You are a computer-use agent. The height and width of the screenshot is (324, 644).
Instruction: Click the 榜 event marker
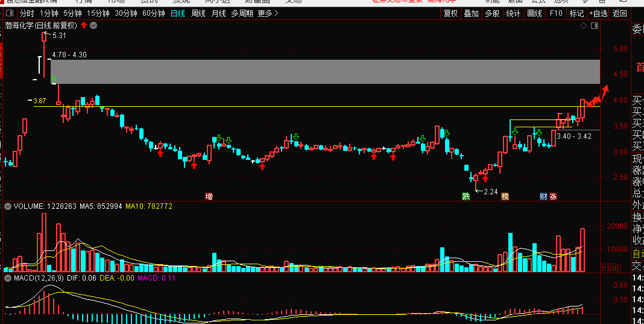click(x=505, y=197)
